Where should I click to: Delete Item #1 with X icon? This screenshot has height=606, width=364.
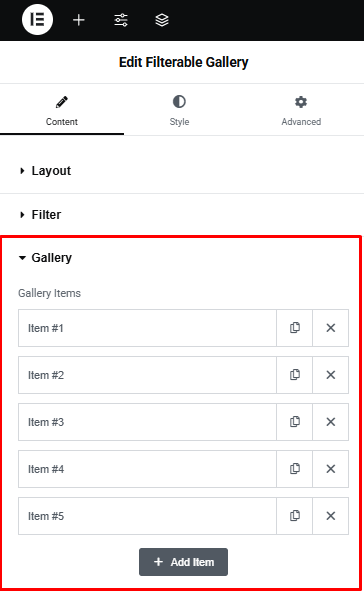point(330,328)
